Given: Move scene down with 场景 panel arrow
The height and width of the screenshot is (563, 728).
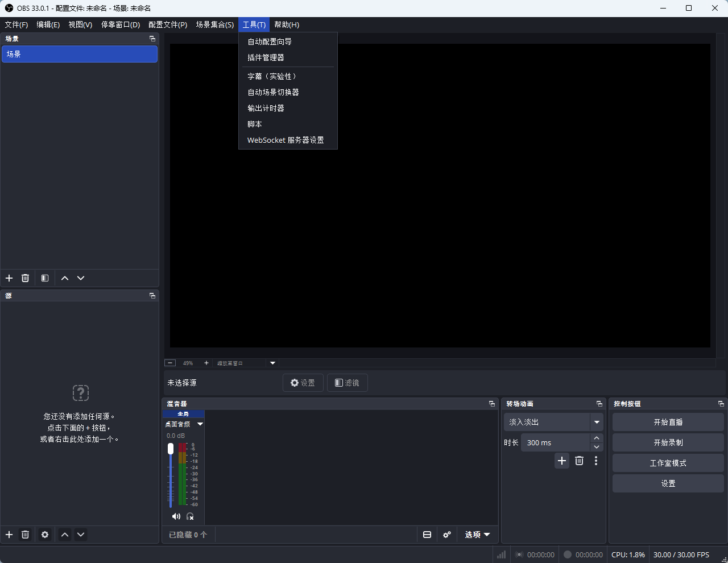Looking at the screenshot, I should (x=81, y=278).
